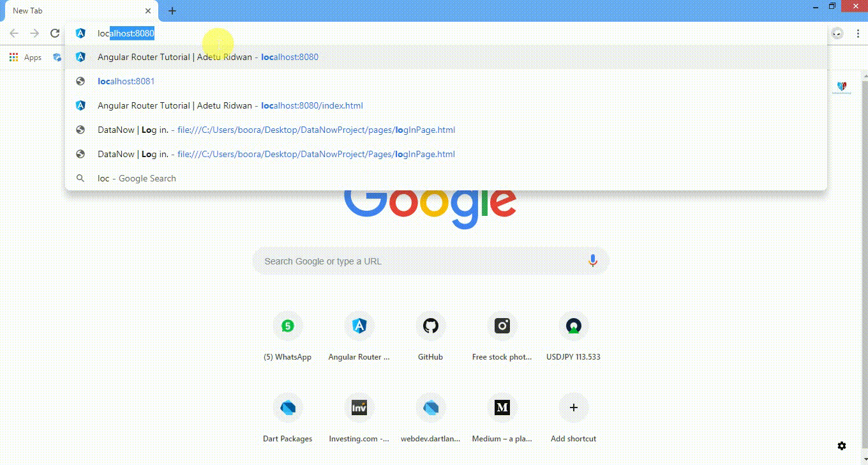Click the browser Forward arrow

pyautogui.click(x=34, y=33)
